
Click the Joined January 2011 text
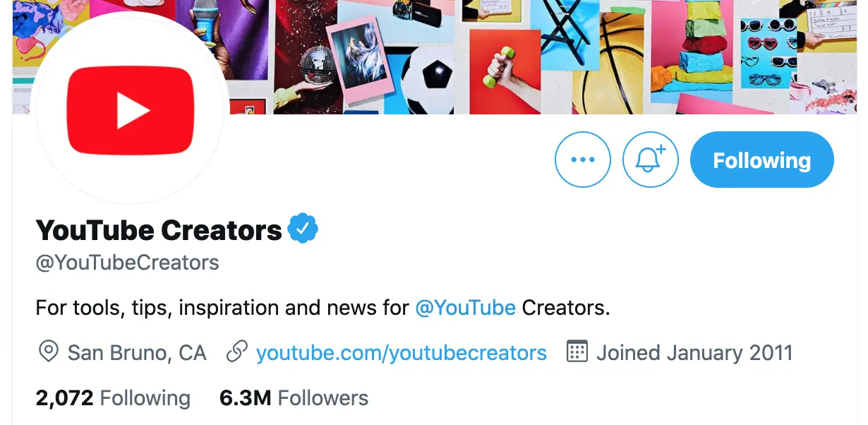point(694,352)
